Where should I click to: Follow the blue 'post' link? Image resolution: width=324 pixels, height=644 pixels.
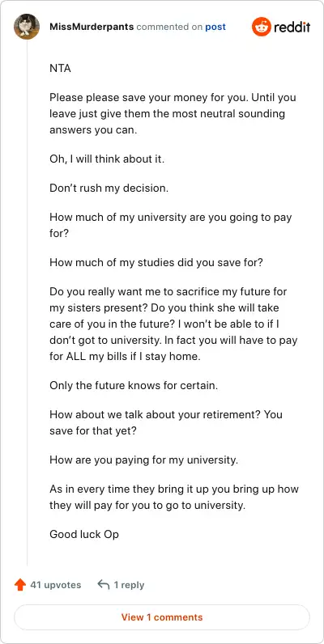point(215,28)
